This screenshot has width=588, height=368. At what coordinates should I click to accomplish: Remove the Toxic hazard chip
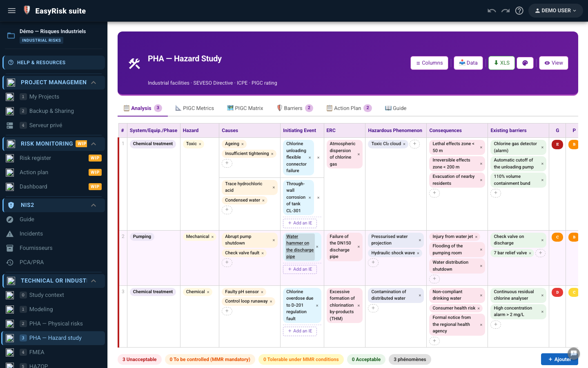[x=200, y=144]
